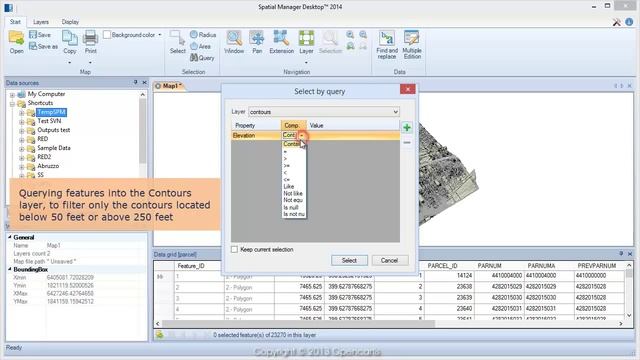640x360 pixels.
Task: Switch to the Start ribbon tab
Action: [15, 22]
